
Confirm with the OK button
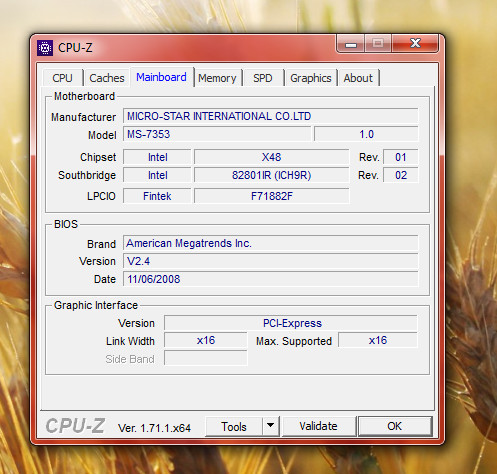click(x=395, y=426)
